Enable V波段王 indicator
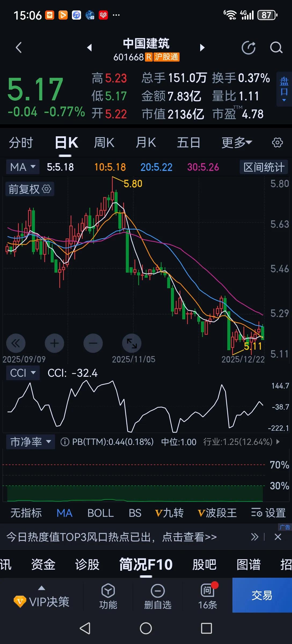This screenshot has width=292, height=644. pyautogui.click(x=217, y=513)
